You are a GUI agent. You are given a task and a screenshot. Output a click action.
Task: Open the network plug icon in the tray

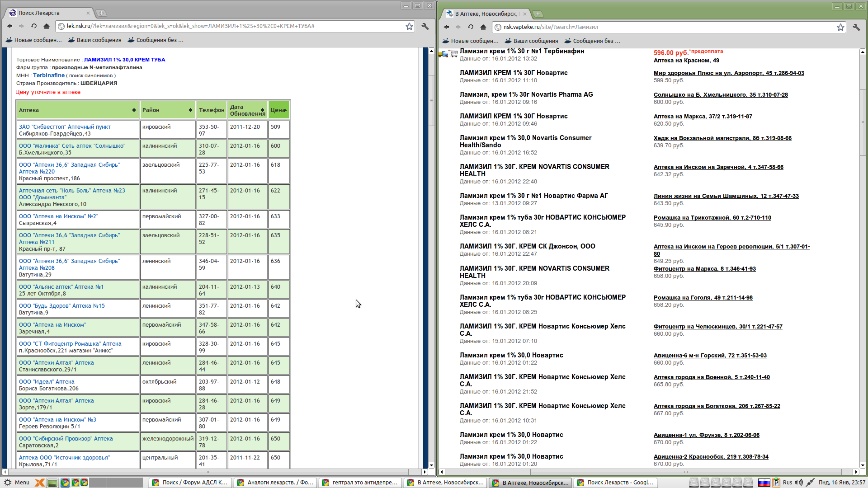point(810,483)
